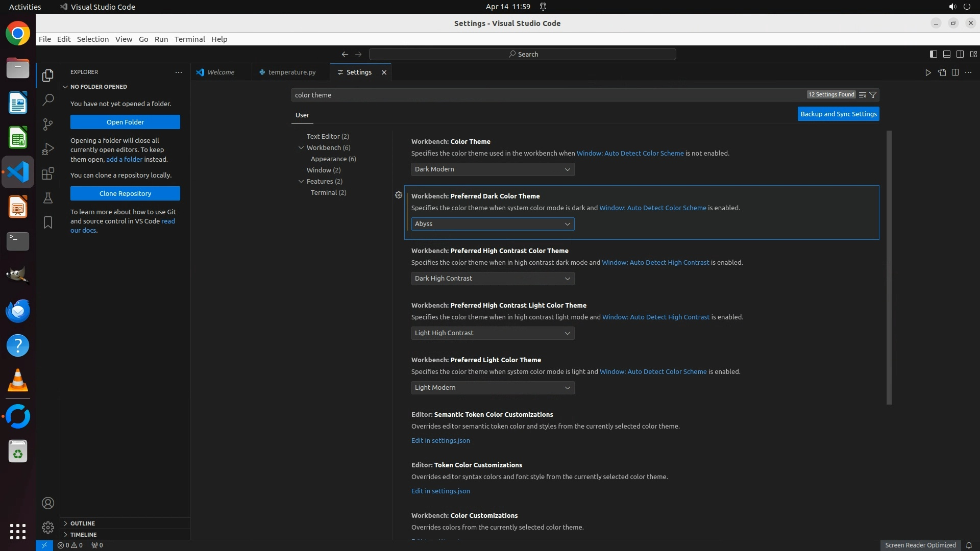This screenshot has height=551, width=980.
Task: Clear settings search input icon
Action: [x=862, y=95]
